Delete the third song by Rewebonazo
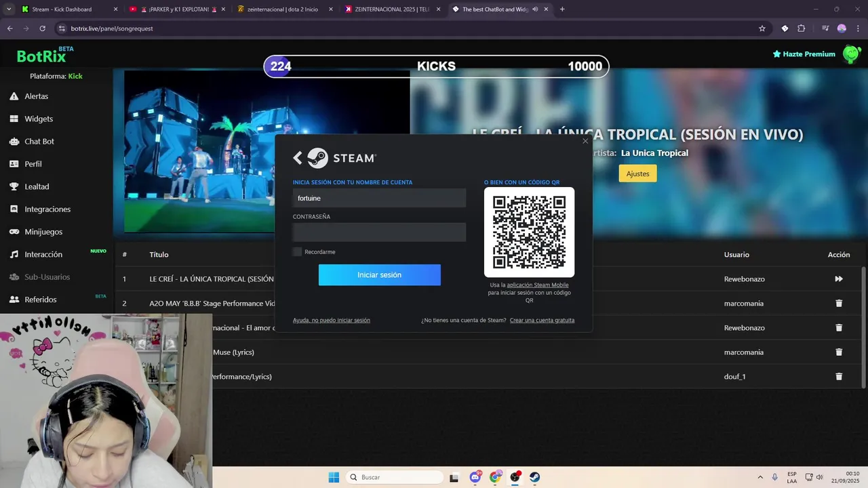868x488 pixels. (839, 327)
